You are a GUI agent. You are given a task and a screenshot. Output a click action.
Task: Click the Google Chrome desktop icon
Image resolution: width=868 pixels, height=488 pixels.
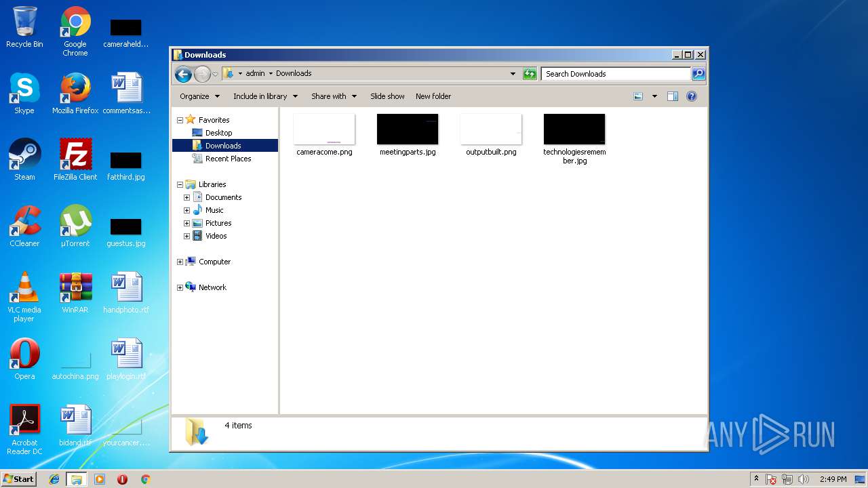[75, 31]
